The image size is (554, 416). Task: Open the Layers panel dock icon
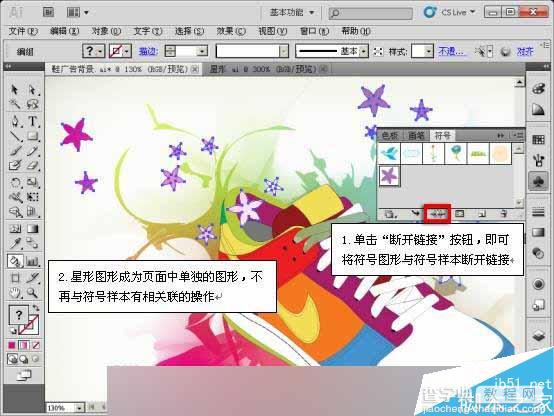[x=538, y=335]
